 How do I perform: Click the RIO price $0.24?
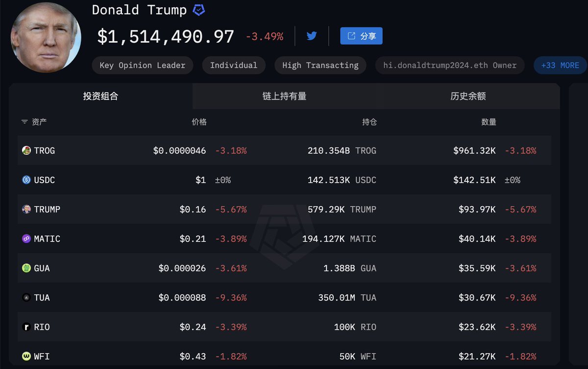(x=193, y=327)
